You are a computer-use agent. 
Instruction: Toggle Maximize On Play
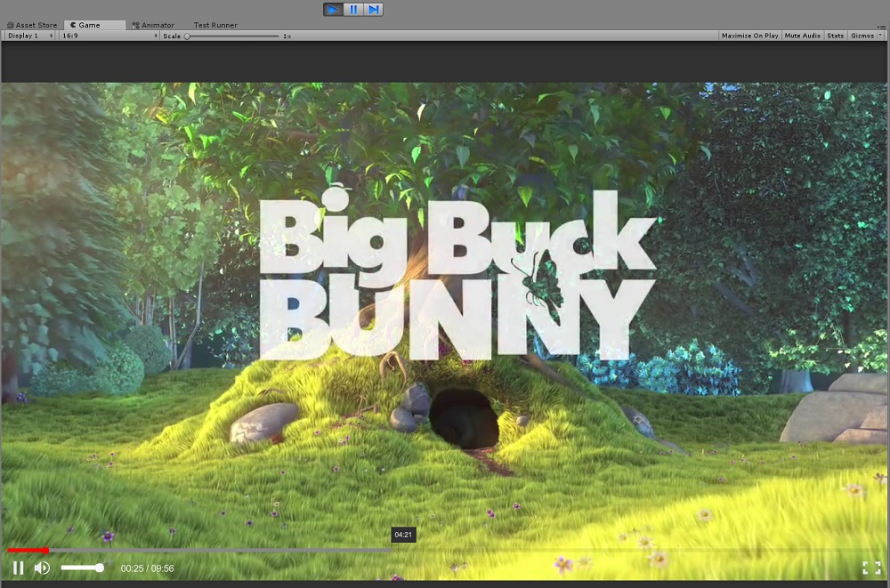coord(749,36)
